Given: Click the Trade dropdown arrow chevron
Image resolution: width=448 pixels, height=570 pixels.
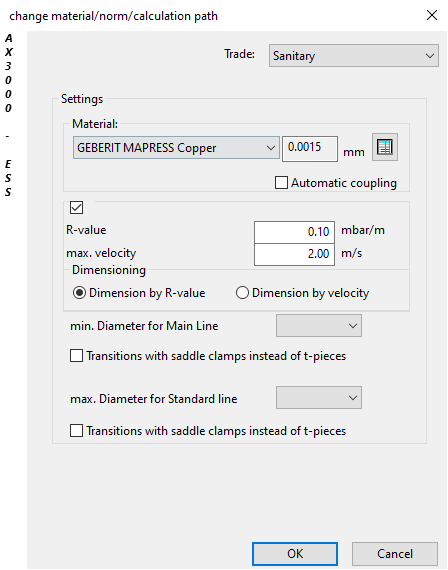Looking at the screenshot, I should click(x=430, y=56).
